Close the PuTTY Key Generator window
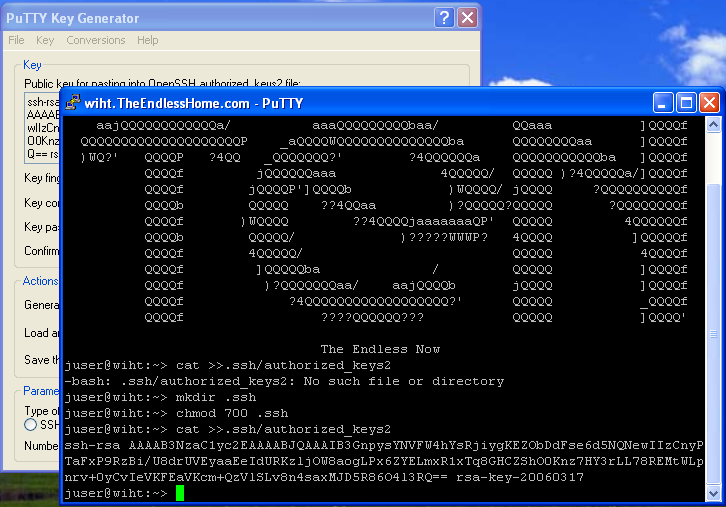Image resolution: width=726 pixels, height=507 pixels. click(x=468, y=18)
